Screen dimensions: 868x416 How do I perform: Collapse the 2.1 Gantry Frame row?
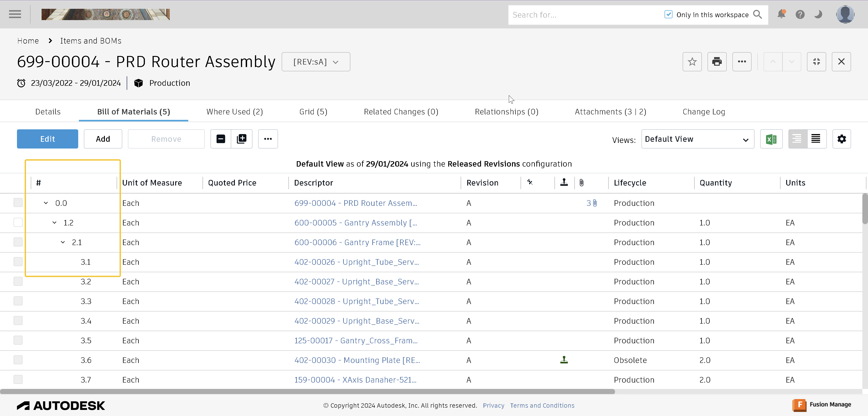pyautogui.click(x=63, y=242)
